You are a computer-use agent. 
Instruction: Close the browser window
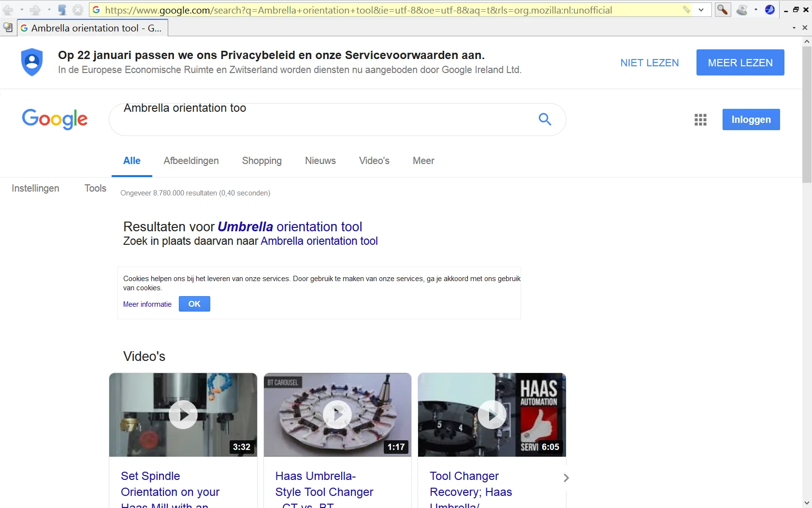pyautogui.click(x=806, y=10)
